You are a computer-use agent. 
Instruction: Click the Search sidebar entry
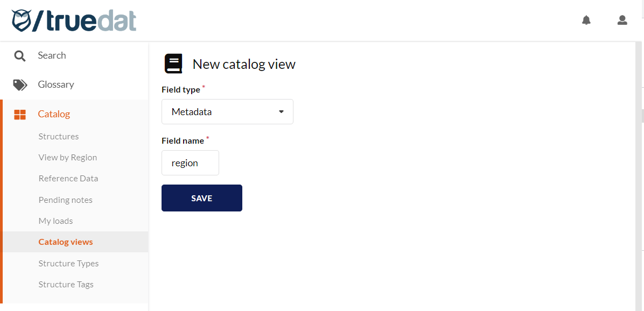pos(52,55)
